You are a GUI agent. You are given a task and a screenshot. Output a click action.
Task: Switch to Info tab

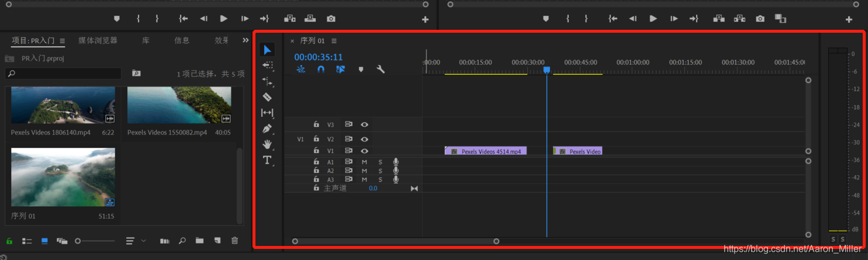[x=182, y=40]
